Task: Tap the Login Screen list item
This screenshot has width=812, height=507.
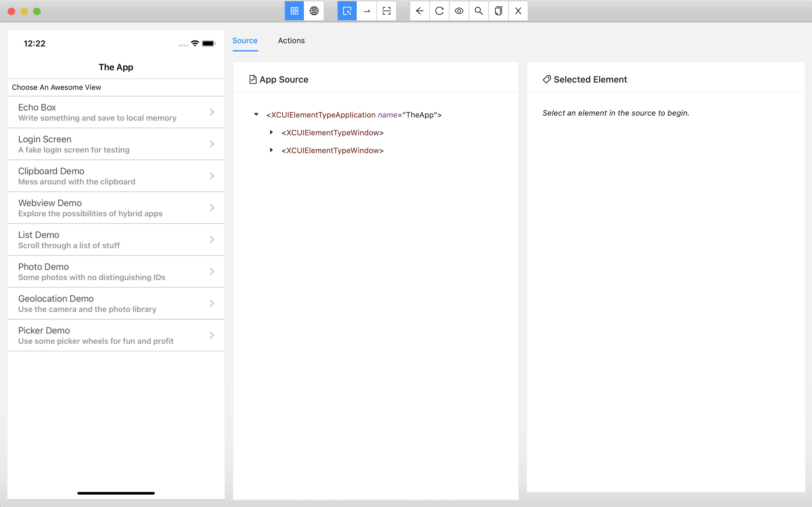Action: (116, 144)
